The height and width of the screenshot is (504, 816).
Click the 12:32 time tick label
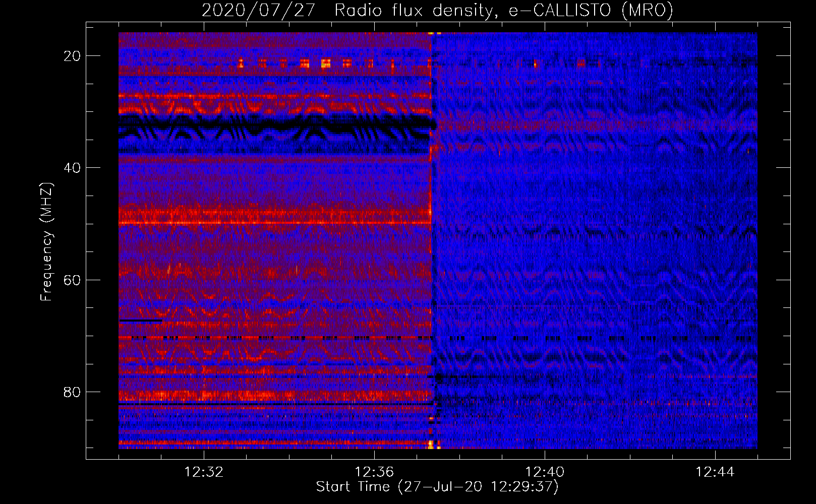tap(204, 472)
